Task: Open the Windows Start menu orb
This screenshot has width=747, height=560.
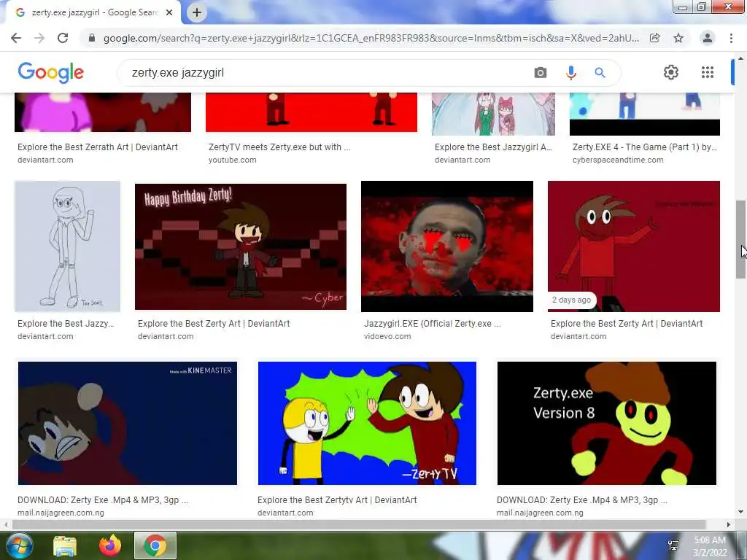Action: [x=19, y=545]
